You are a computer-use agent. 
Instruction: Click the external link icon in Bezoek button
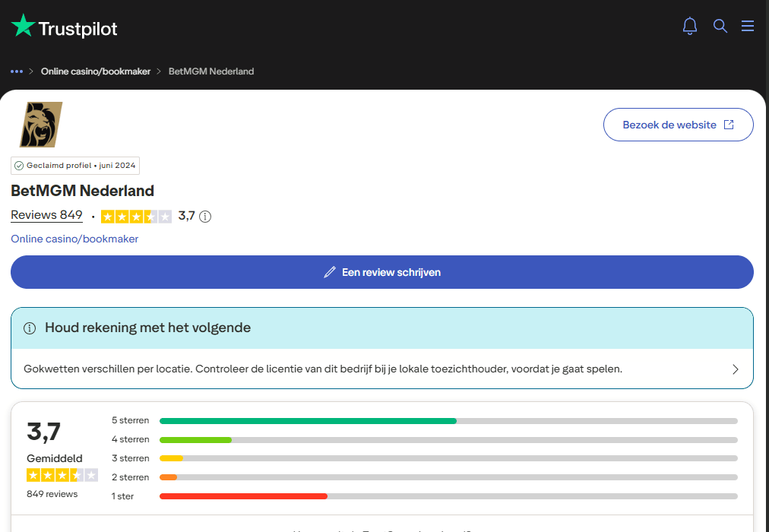(729, 125)
